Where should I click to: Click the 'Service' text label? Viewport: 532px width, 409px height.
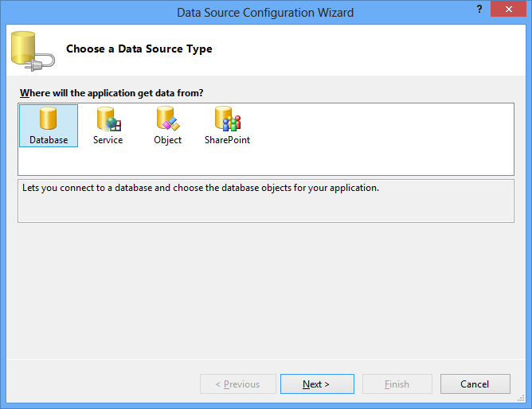pyautogui.click(x=108, y=140)
